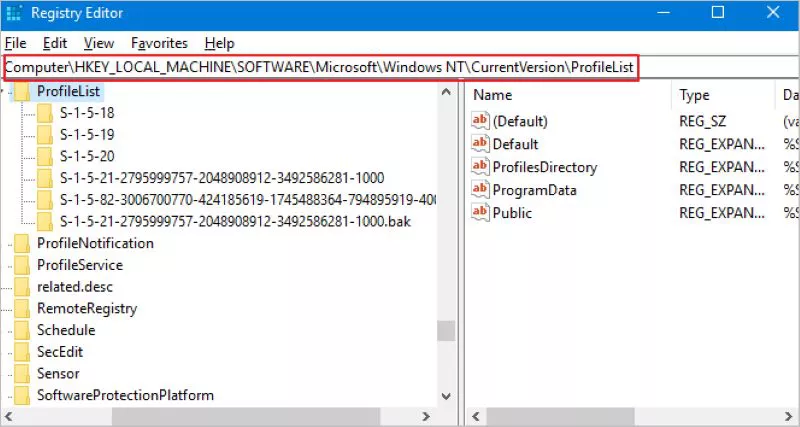
Task: Click the SecEdit folder icon
Action: tap(22, 353)
